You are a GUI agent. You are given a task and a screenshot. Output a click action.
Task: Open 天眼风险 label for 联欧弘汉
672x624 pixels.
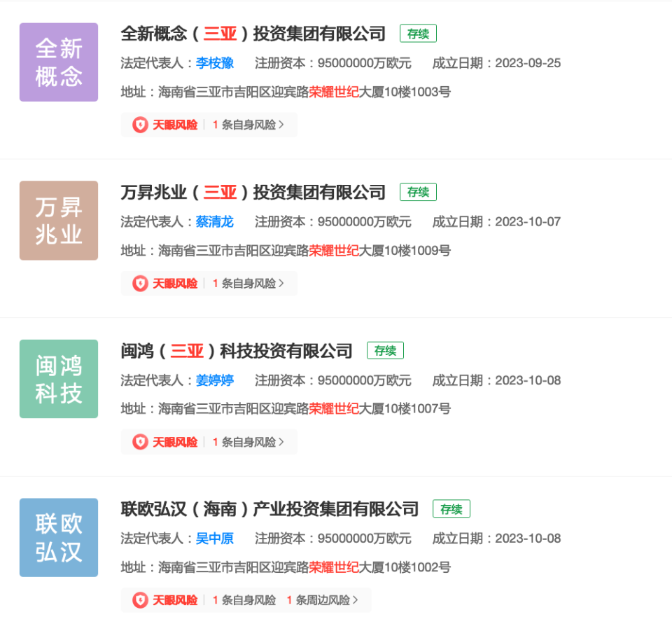pyautogui.click(x=175, y=600)
